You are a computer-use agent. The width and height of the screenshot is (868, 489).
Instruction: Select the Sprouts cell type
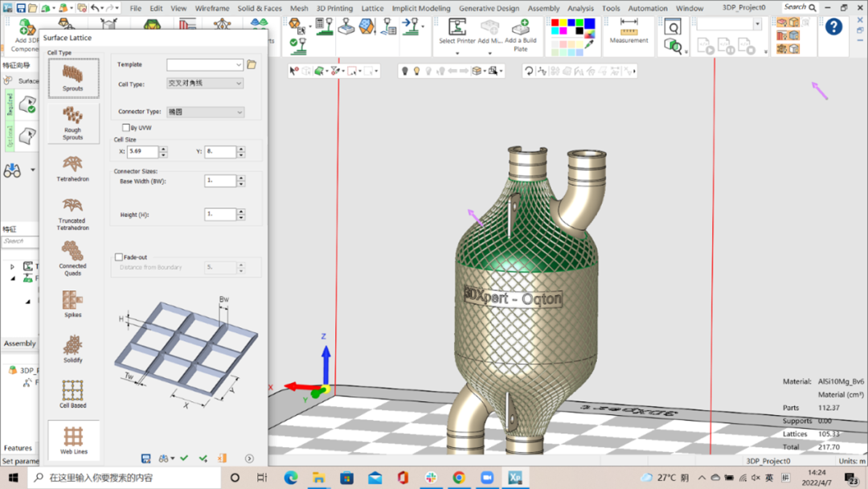click(73, 78)
